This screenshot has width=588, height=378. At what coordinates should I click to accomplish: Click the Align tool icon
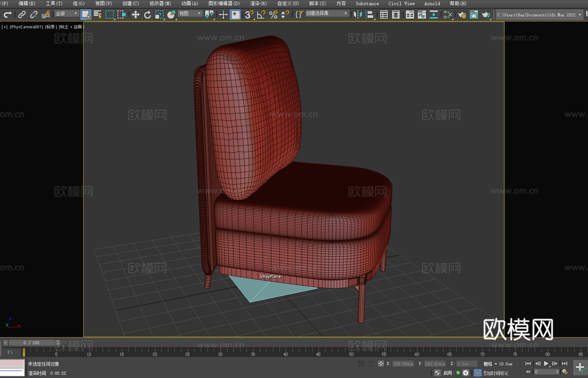coord(370,14)
